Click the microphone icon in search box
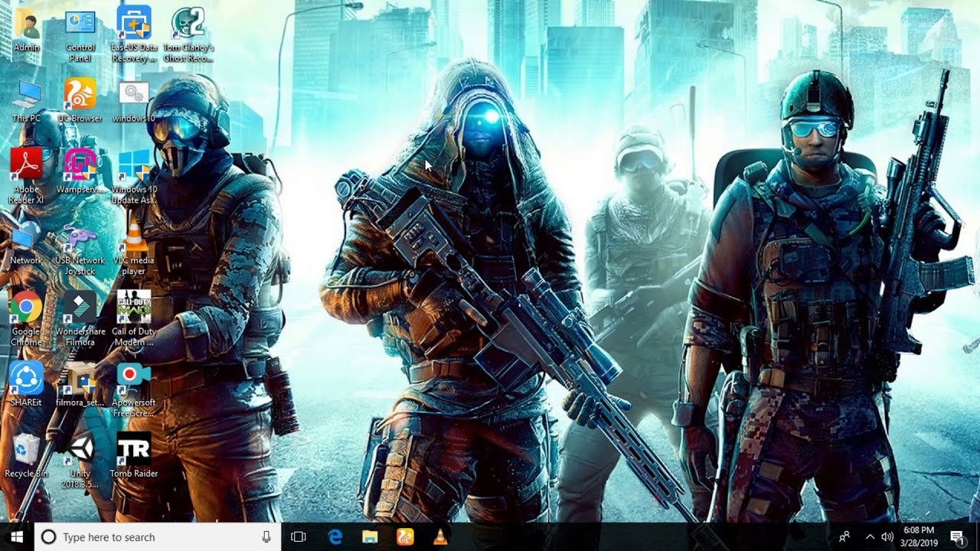This screenshot has width=980, height=551. coord(266,537)
